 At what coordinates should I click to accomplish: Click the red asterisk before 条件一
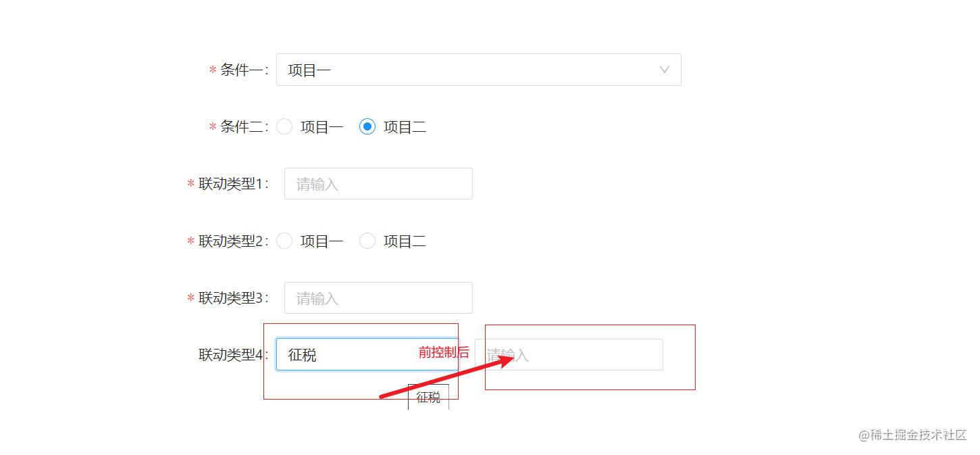[x=211, y=70]
